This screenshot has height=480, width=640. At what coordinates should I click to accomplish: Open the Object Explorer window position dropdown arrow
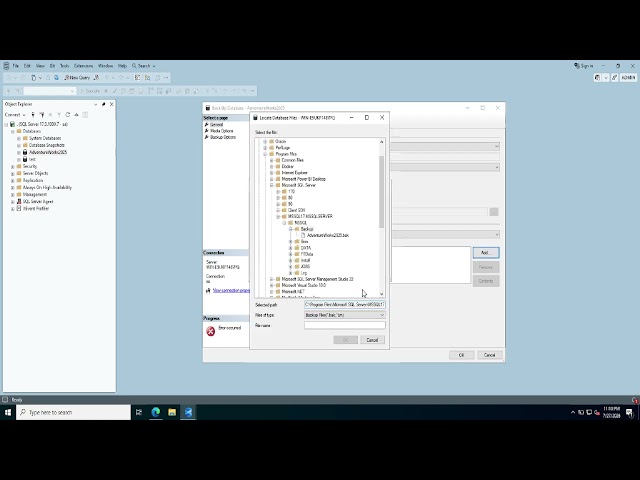[96, 104]
